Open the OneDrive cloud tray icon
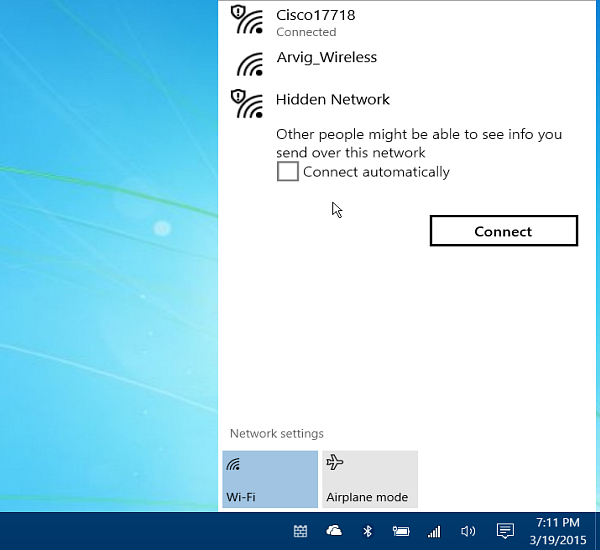The height and width of the screenshot is (550, 600). coord(334,531)
